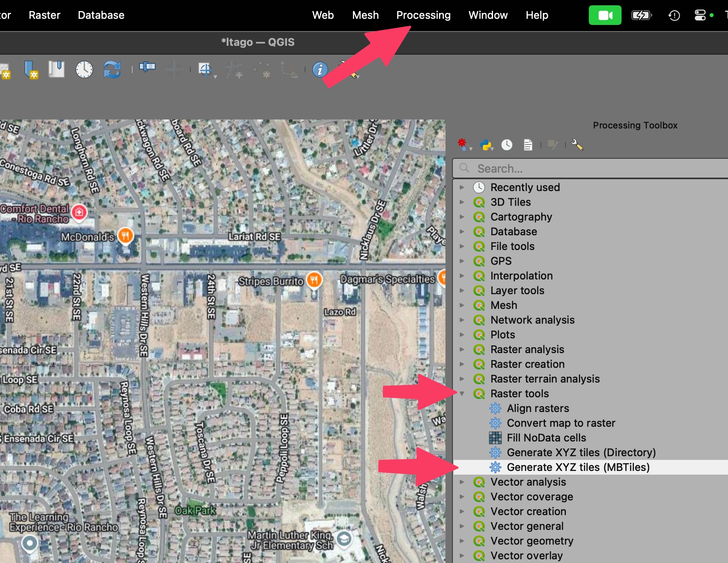728x563 pixels.
Task: Select Generate XYZ tiles (MBTiles)
Action: [578, 467]
